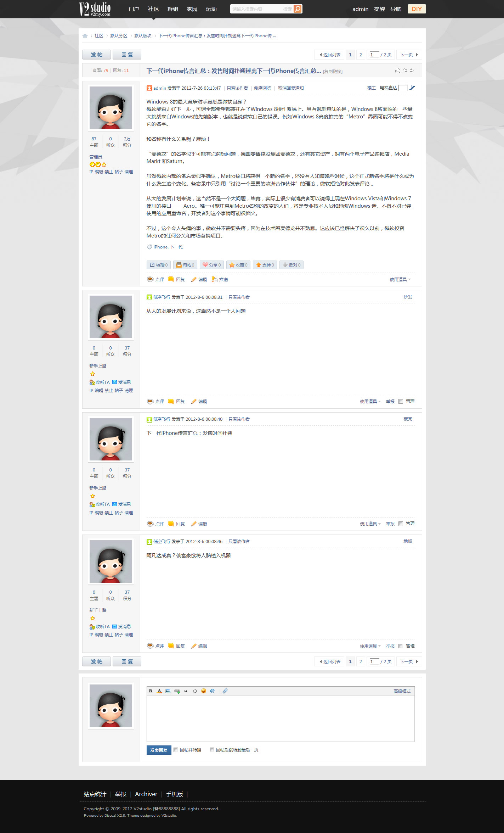Expand 使用道具 dropdown in first post

click(x=400, y=279)
